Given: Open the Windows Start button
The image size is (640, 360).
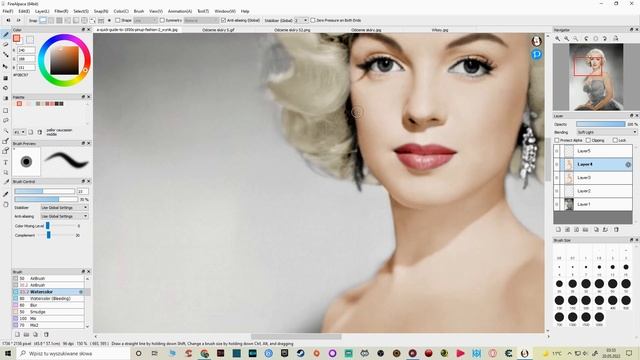Looking at the screenshot, I should [8, 353].
